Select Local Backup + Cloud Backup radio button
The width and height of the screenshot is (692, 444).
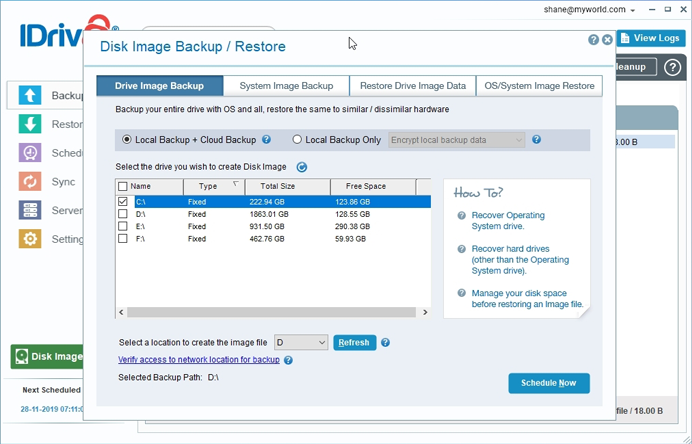(x=127, y=139)
